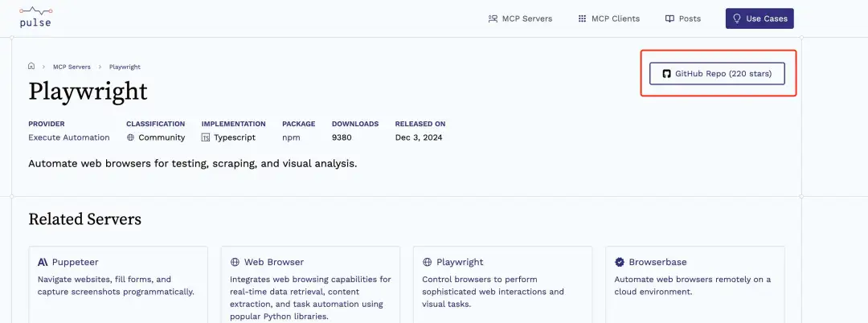Click Browserbase 'Automate web browsers remotely' description
868x323 pixels.
(x=693, y=285)
